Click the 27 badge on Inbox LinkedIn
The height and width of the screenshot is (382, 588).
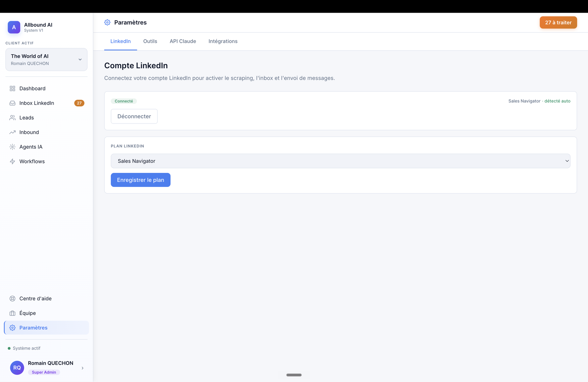[79, 103]
